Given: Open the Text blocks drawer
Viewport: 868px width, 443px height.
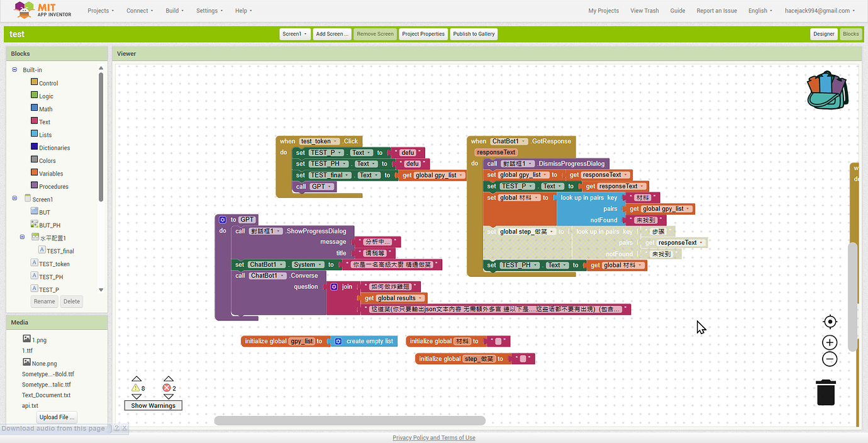Looking at the screenshot, I should pyautogui.click(x=45, y=121).
